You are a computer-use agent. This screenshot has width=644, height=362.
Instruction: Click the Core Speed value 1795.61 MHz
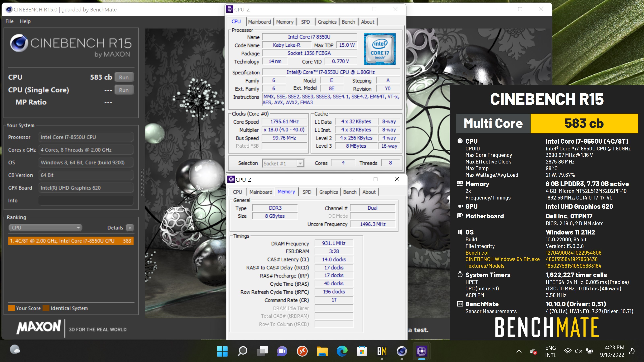pos(285,122)
